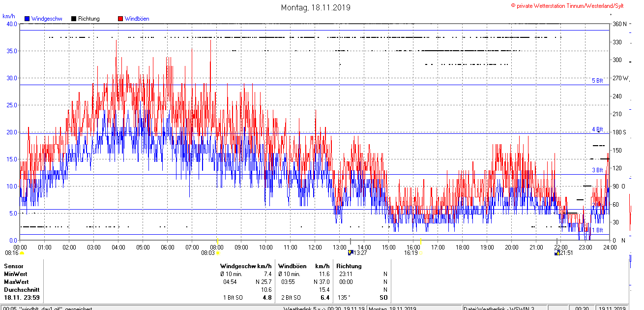Click the yellow sunset marker near 16:19 axis

click(x=421, y=241)
